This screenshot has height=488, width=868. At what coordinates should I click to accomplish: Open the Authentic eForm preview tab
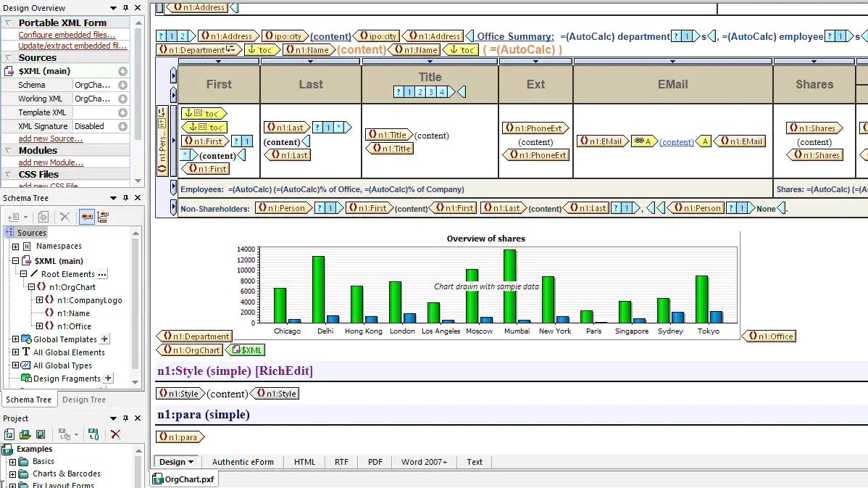point(243,462)
